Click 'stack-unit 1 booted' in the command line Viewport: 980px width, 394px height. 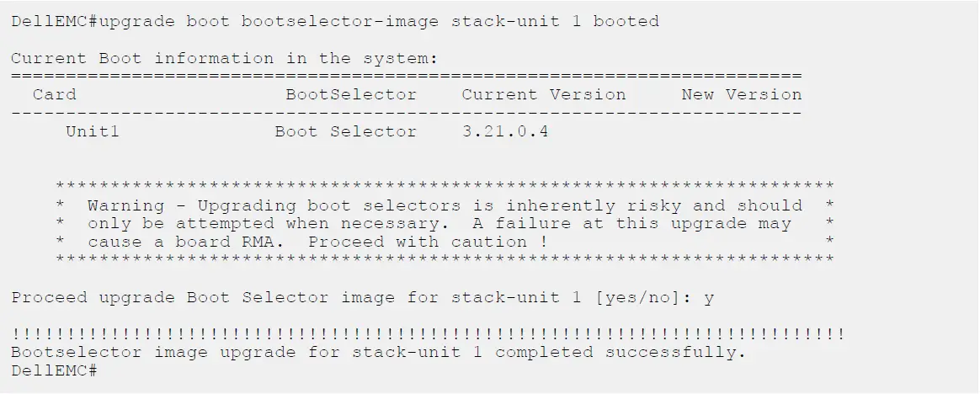point(555,21)
